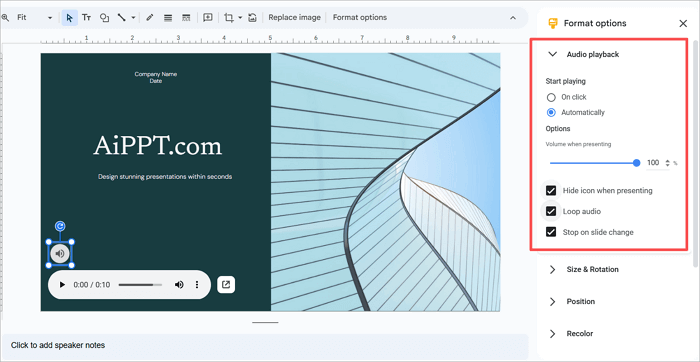Open the audio in a new window
Image resolution: width=700 pixels, height=362 pixels.
click(226, 285)
